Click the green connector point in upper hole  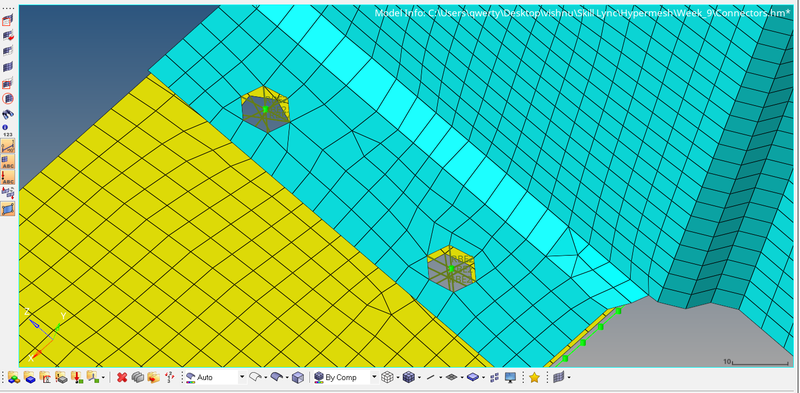(265, 109)
